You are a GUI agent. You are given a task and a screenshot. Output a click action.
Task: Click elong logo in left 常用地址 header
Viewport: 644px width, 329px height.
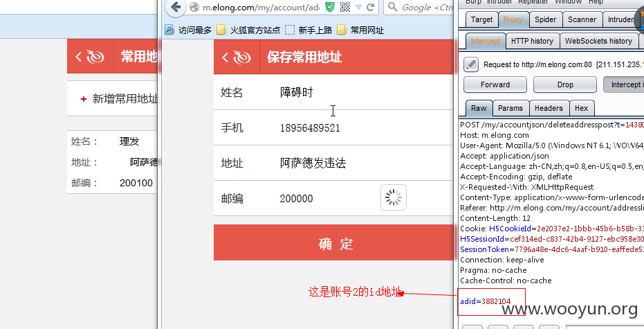tap(95, 57)
